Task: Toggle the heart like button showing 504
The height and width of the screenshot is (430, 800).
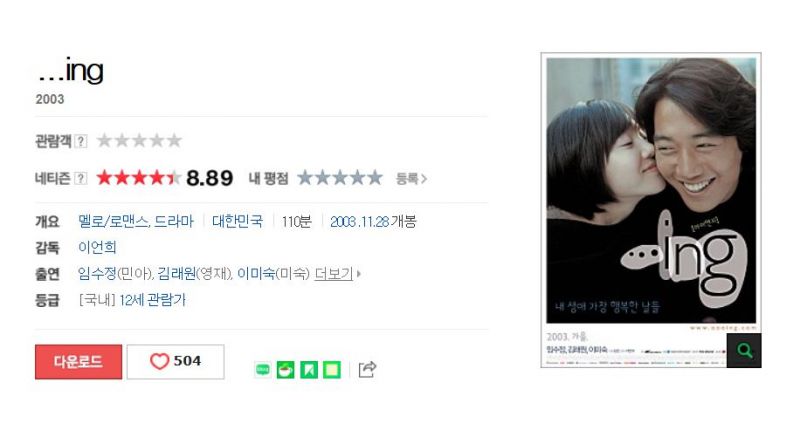Action: pos(176,362)
